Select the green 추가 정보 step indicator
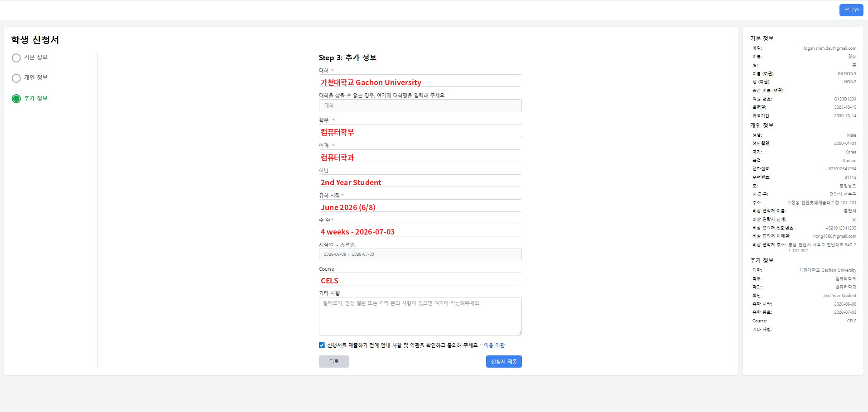This screenshot has height=412, width=868. (16, 99)
